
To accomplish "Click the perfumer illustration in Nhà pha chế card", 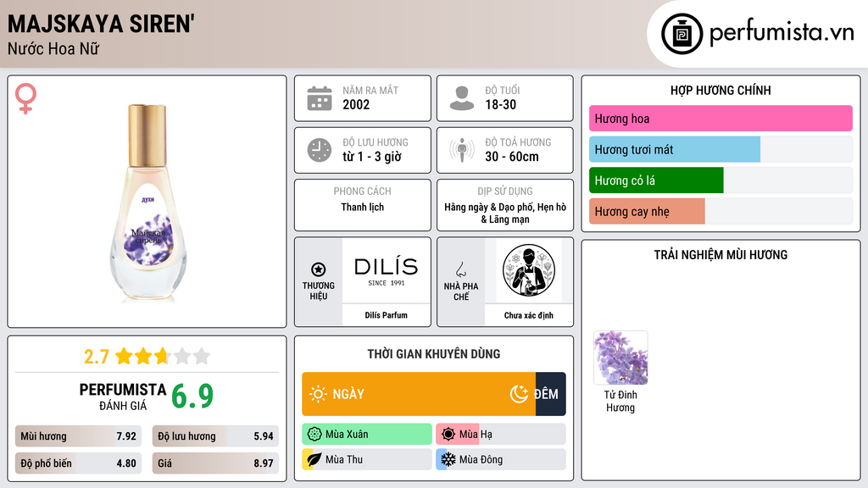I will (529, 270).
